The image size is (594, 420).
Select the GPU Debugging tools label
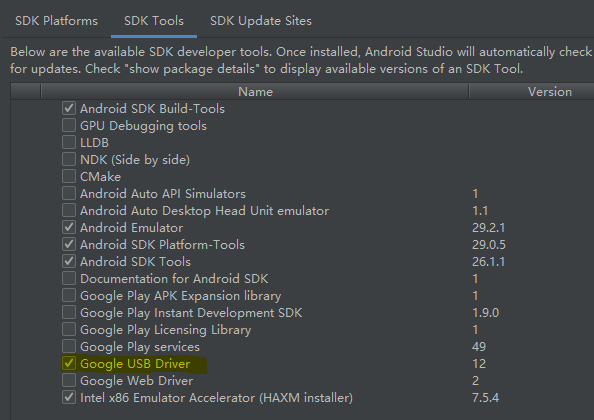tap(143, 126)
